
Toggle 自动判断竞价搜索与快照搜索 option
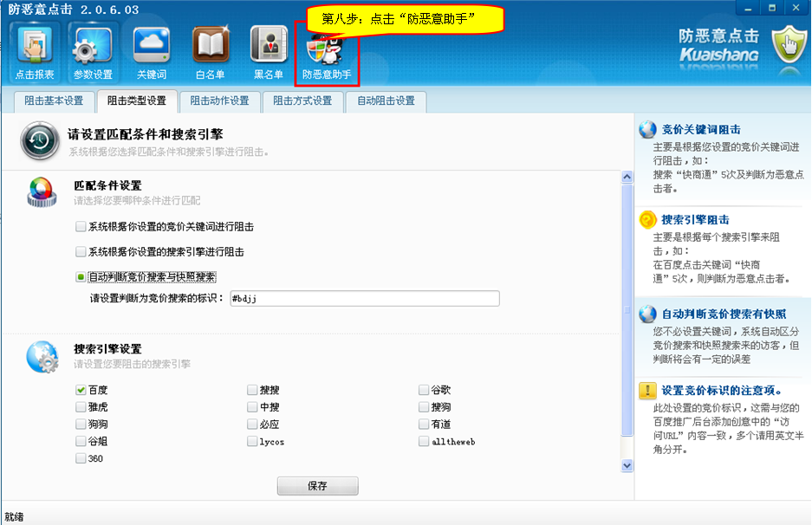81,277
